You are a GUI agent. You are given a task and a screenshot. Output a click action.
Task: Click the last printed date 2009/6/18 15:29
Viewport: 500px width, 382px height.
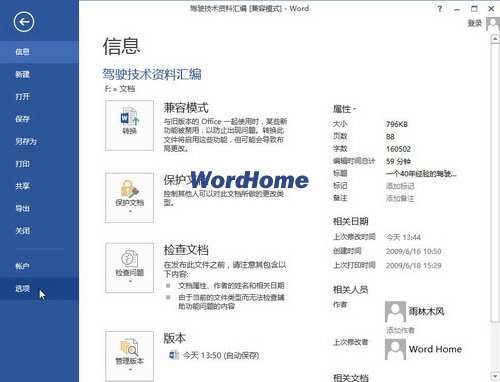tap(414, 266)
